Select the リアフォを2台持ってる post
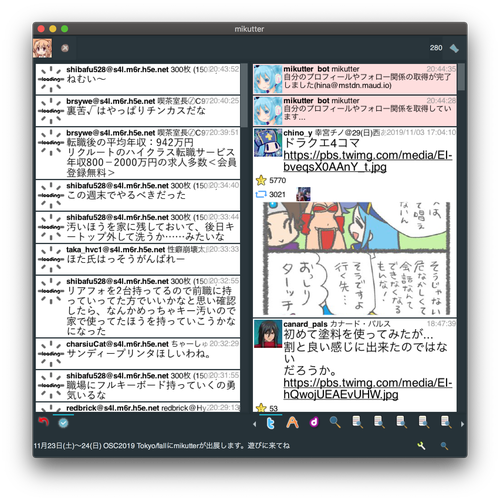Image resolution: width=500 pixels, height=501 pixels. pos(138,307)
